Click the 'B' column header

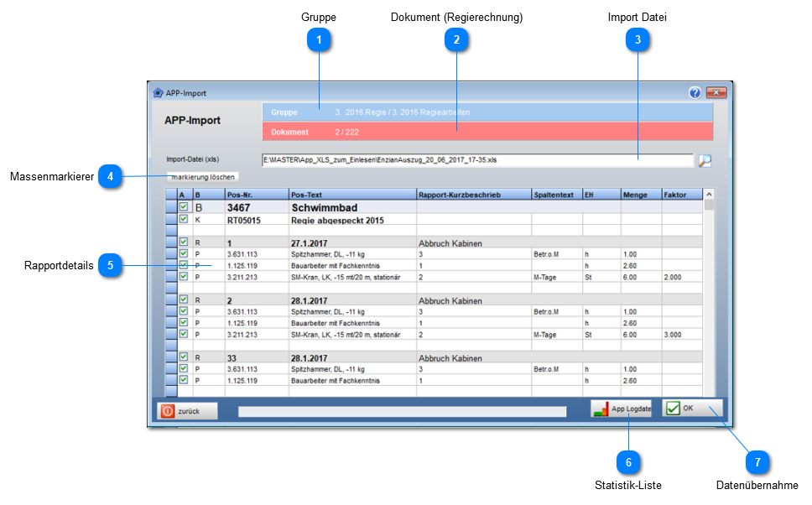[x=209, y=195]
